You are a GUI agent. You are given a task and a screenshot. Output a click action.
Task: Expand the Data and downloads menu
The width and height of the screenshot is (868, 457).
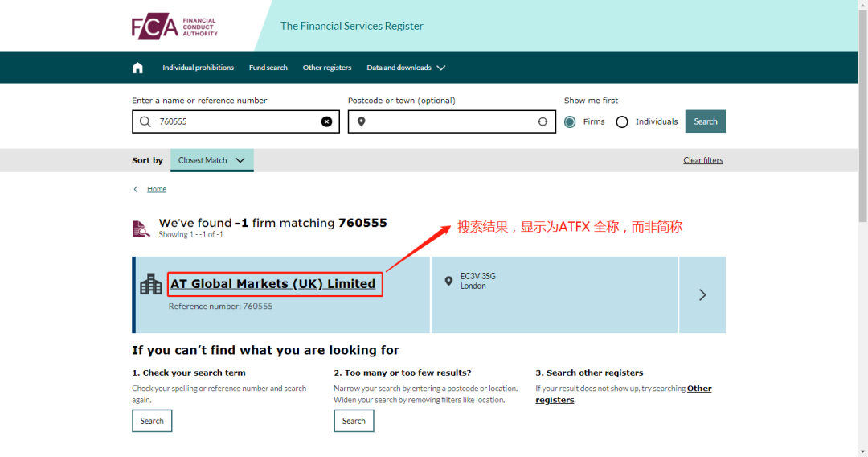point(406,68)
